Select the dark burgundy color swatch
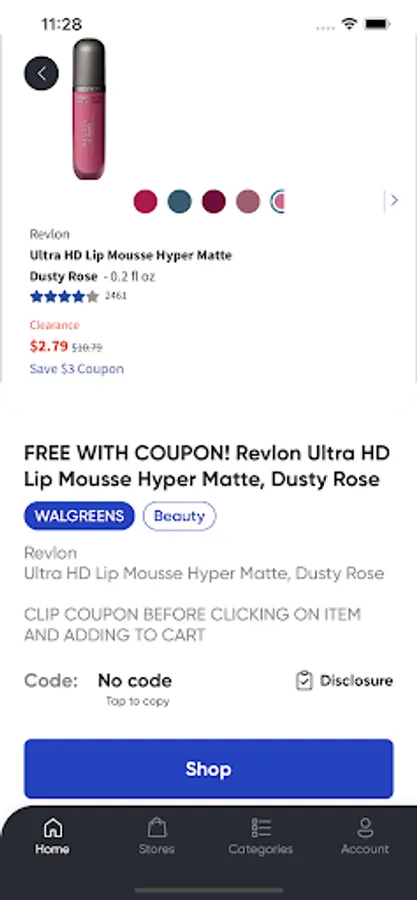The height and width of the screenshot is (900, 417). [214, 201]
